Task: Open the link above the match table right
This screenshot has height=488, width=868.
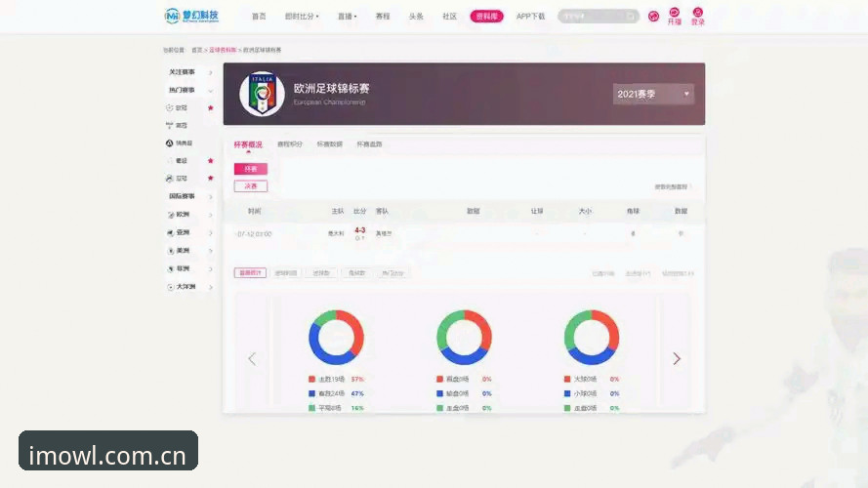Action: pyautogui.click(x=672, y=187)
